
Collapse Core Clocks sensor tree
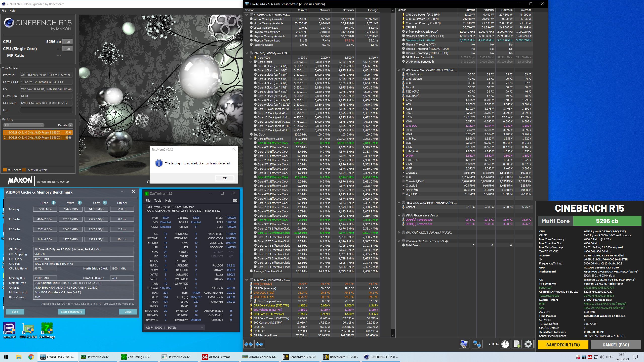(x=251, y=62)
